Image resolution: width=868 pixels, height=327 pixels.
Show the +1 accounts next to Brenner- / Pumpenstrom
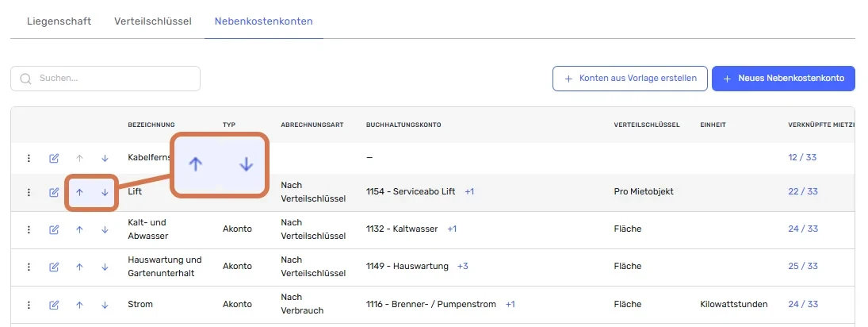[x=510, y=304]
